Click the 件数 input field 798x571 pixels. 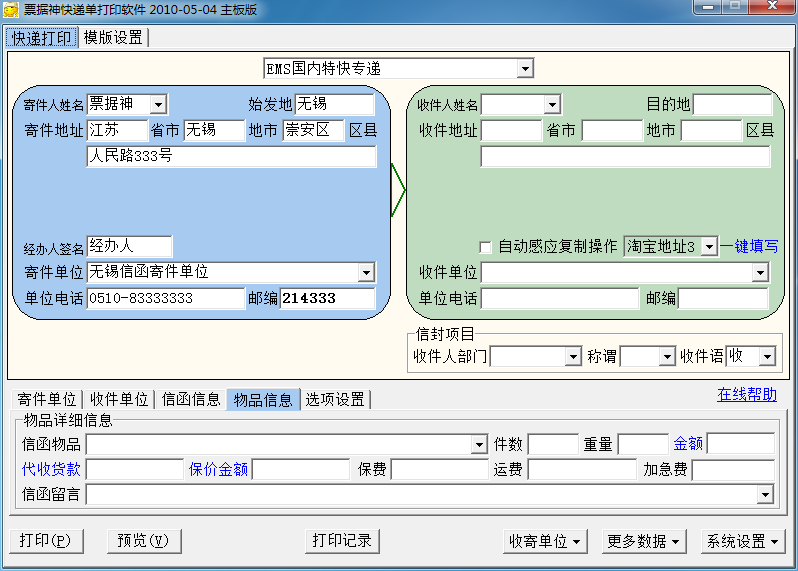coord(553,444)
